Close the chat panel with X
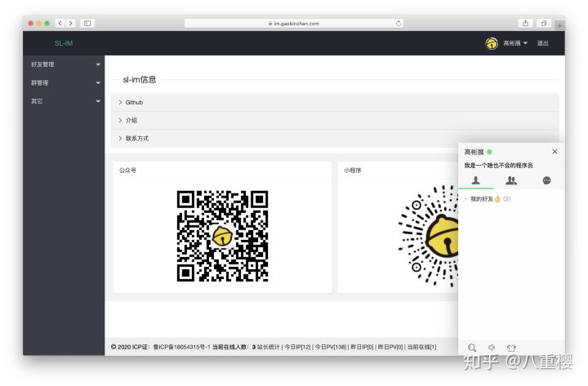 [555, 152]
